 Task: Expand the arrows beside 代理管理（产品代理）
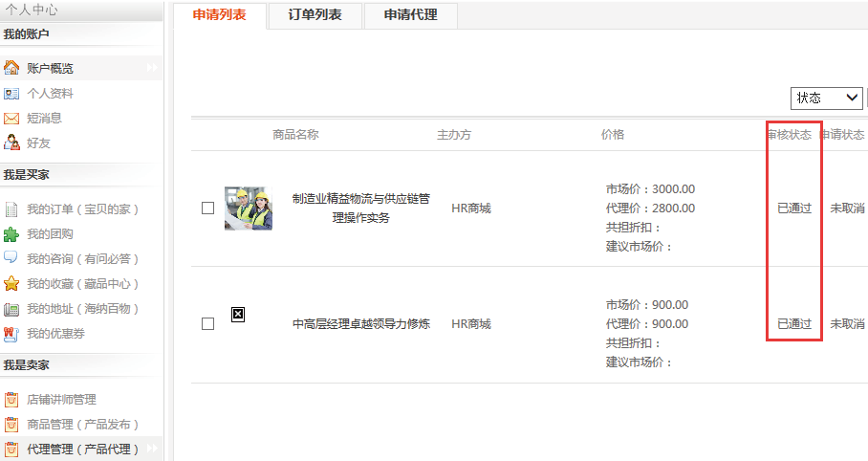[152, 449]
